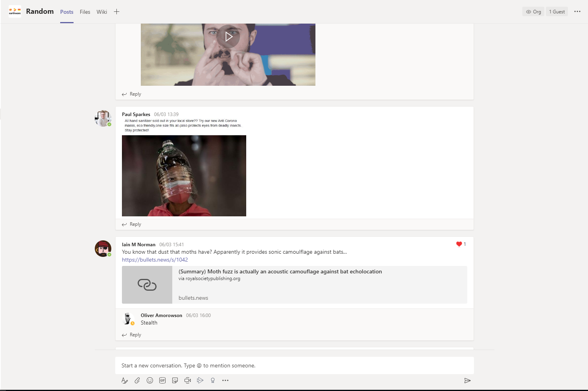
Task: Open more messaging extensions ellipsis
Action: click(x=225, y=380)
